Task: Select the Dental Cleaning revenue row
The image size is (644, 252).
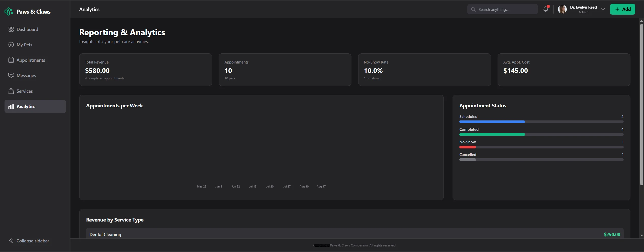Action: (355, 234)
